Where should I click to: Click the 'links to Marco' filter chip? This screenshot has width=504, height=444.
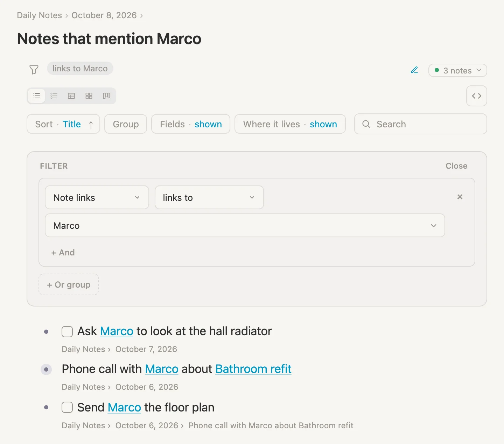click(x=80, y=69)
